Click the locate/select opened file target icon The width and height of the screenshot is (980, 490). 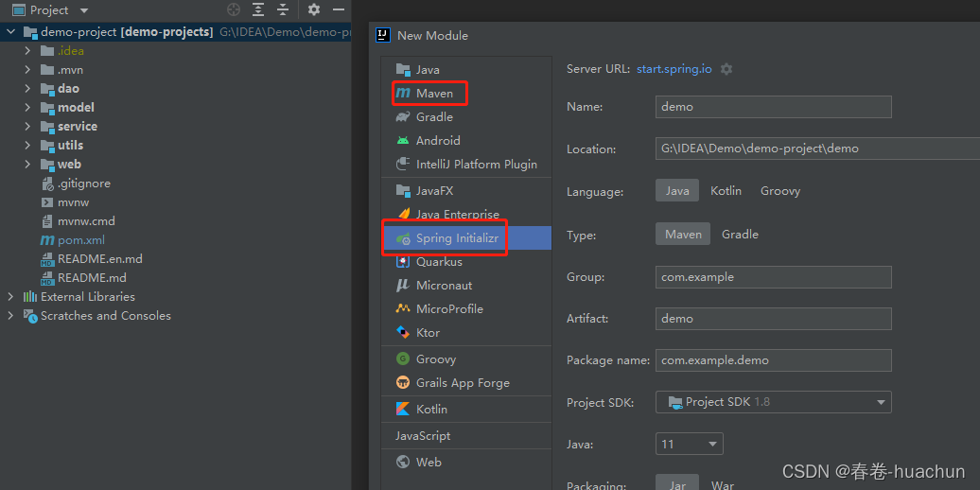(x=234, y=9)
